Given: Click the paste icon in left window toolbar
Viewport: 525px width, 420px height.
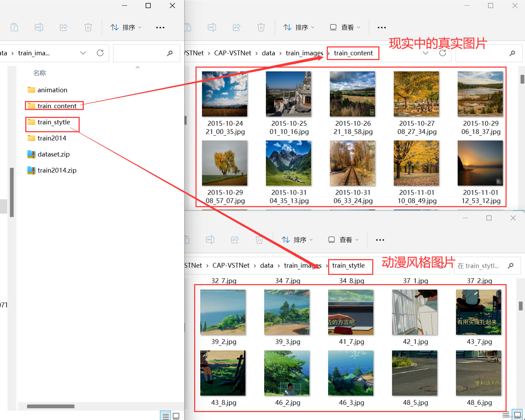Looking at the screenshot, I should coord(14,27).
